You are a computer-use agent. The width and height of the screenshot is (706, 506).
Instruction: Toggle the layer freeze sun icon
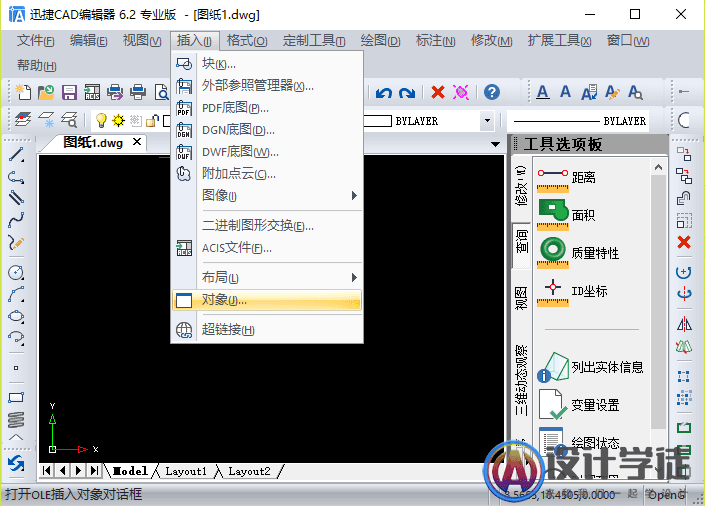tap(118, 120)
